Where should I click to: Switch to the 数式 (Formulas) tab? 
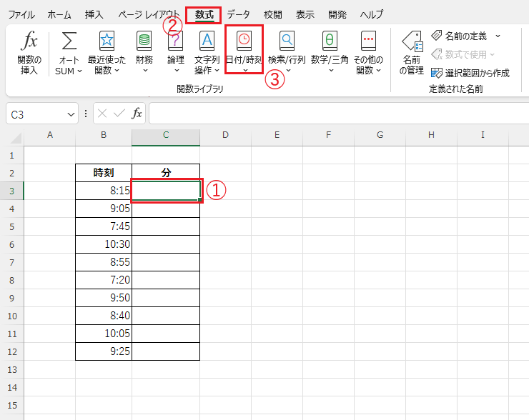204,14
